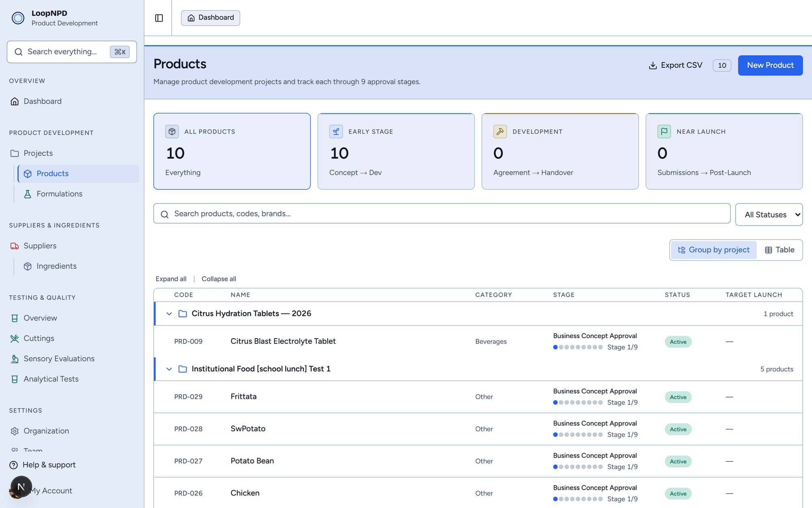
Task: Click the Active status badge for SwPotato
Action: (x=678, y=429)
